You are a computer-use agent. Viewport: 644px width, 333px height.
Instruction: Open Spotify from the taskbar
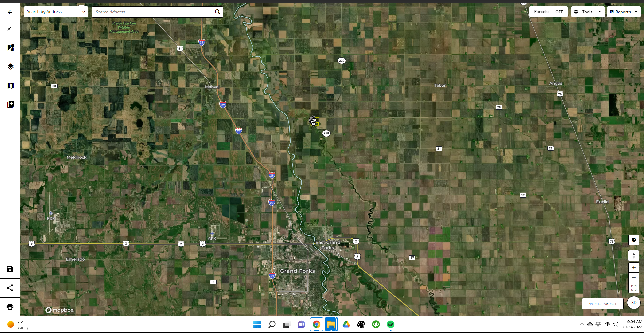tap(390, 324)
